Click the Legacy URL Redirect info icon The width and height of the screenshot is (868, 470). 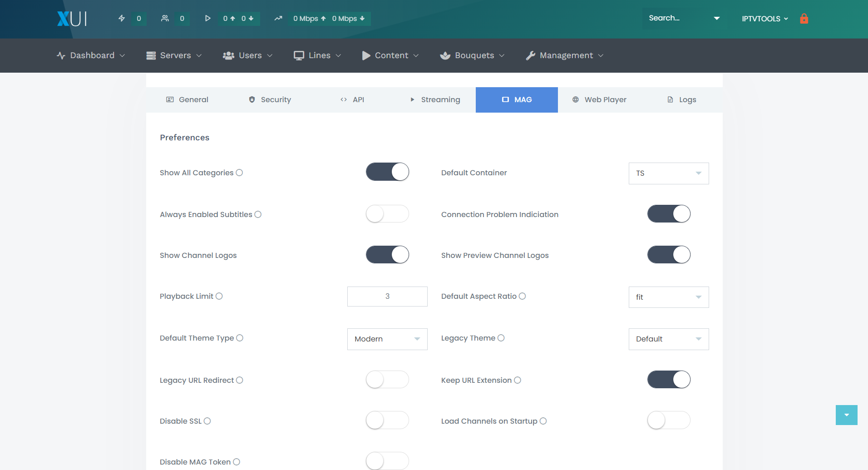(240, 380)
